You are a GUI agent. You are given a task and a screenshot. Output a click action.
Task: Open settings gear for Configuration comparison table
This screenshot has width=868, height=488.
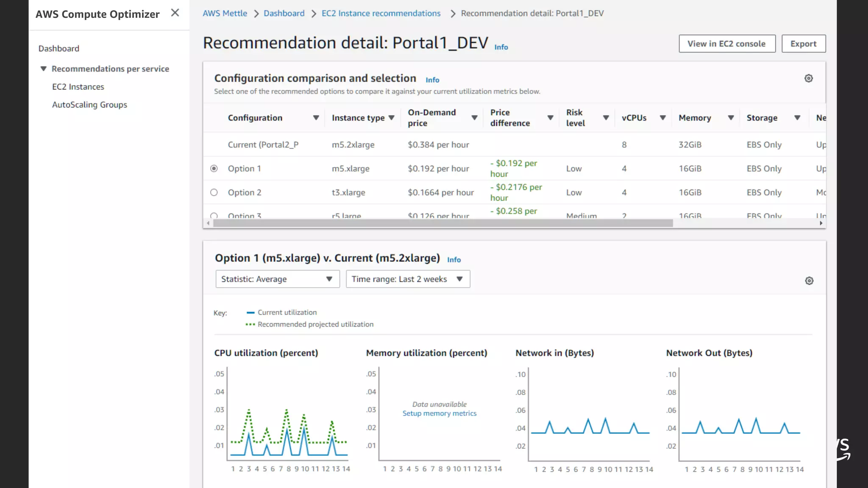click(x=809, y=78)
